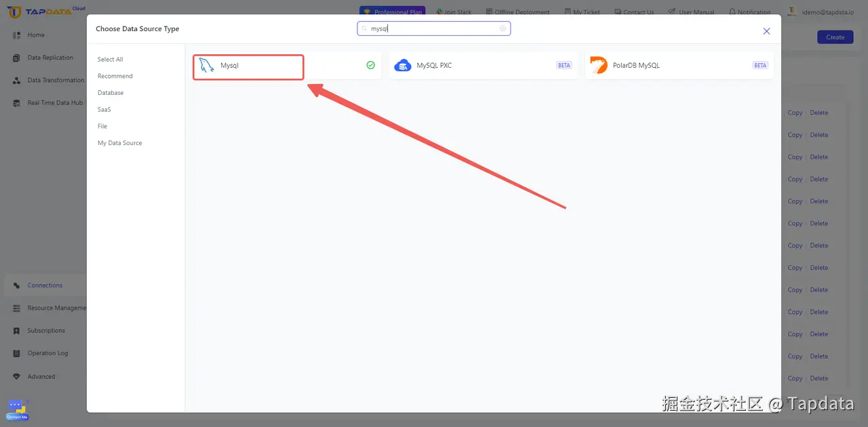Click the green checkmark on Mysql card

coord(370,65)
